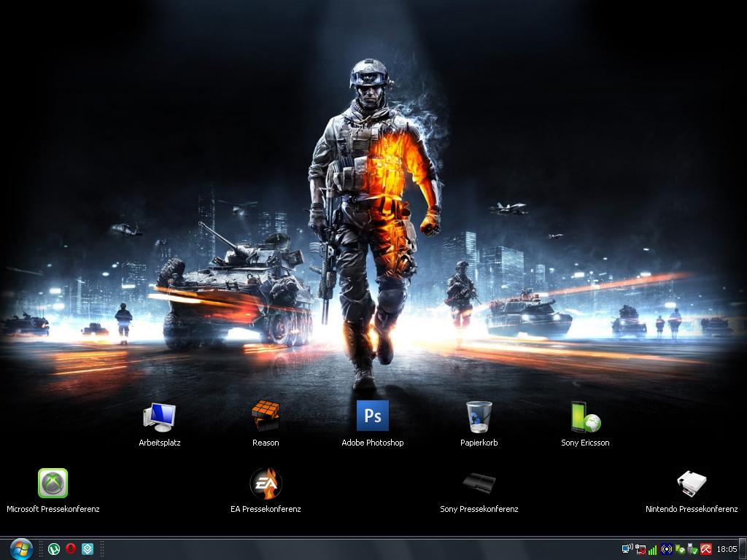Click the blue wireless broadcast tray icon
747x560 pixels.
coord(667,549)
